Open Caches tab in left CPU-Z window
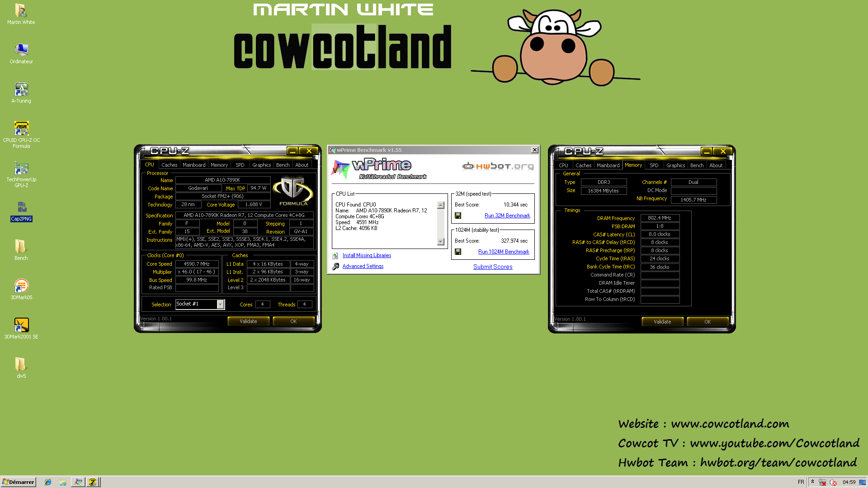This screenshot has width=868, height=488. [169, 165]
